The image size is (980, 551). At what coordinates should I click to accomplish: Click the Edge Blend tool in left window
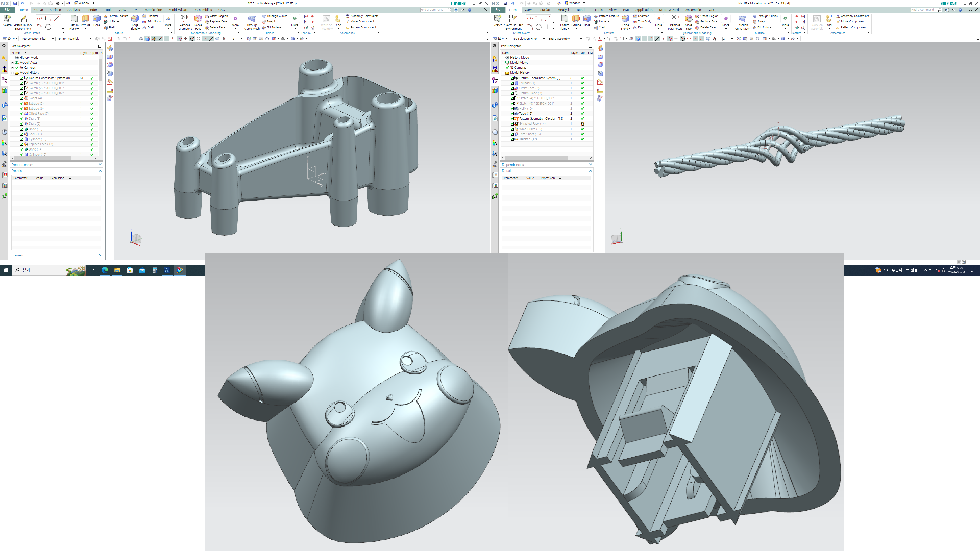click(135, 21)
